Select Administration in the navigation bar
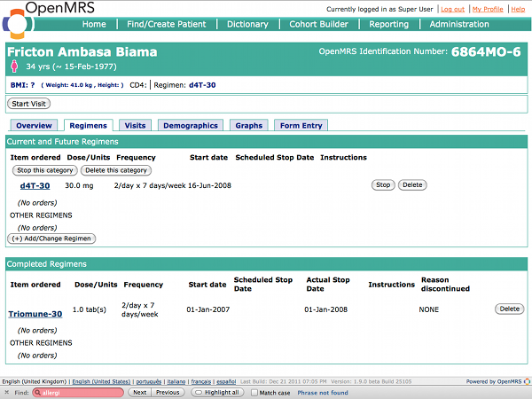532x399 pixels. coord(459,24)
